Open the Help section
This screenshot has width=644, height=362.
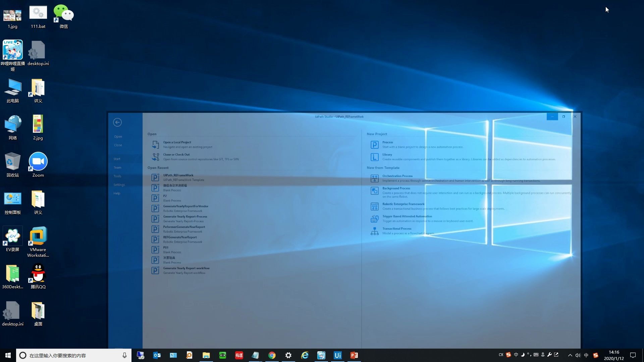pyautogui.click(x=117, y=193)
